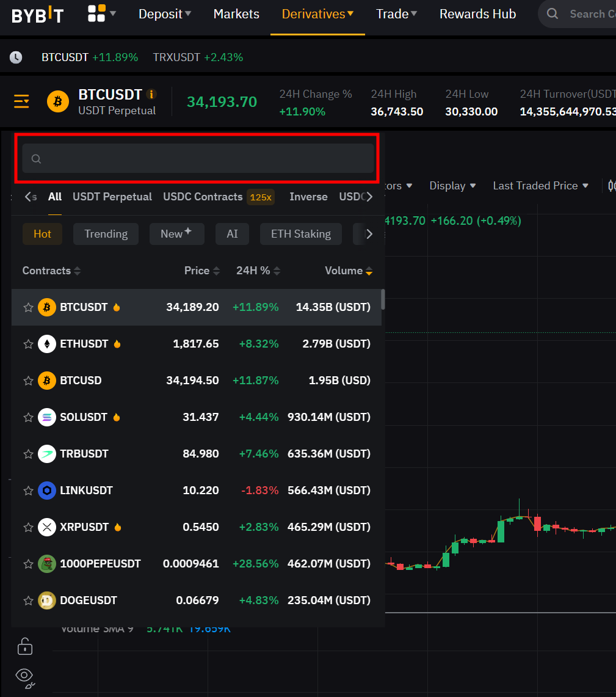Click the XRPUSDT hot flame icon

(118, 527)
